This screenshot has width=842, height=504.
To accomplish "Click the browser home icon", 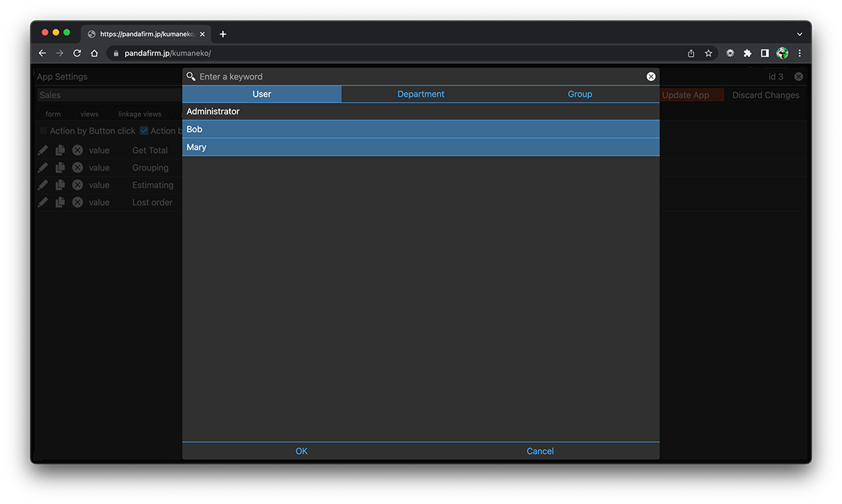I will 95,53.
